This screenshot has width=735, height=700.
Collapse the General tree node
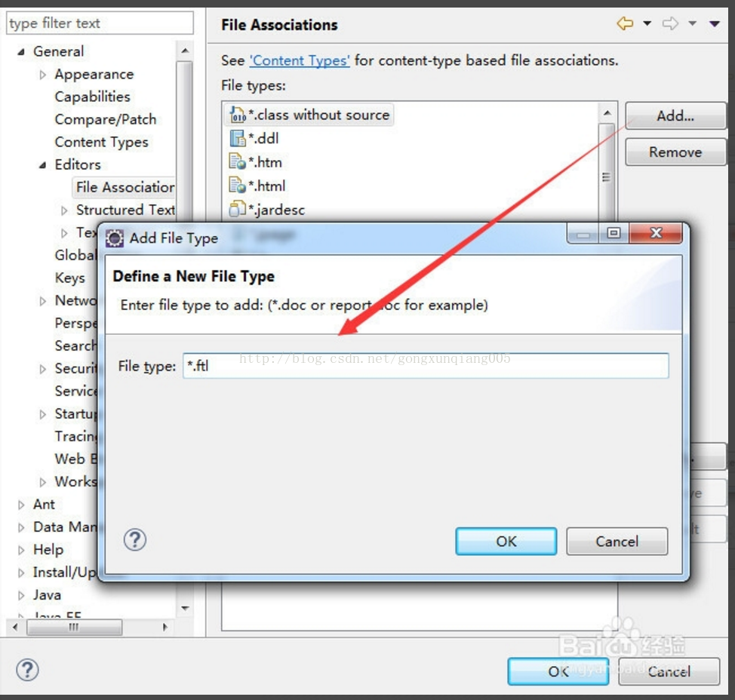(21, 52)
